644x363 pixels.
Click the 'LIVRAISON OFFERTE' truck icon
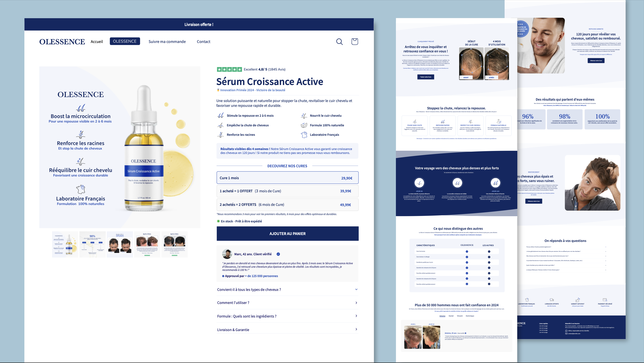(x=552, y=300)
